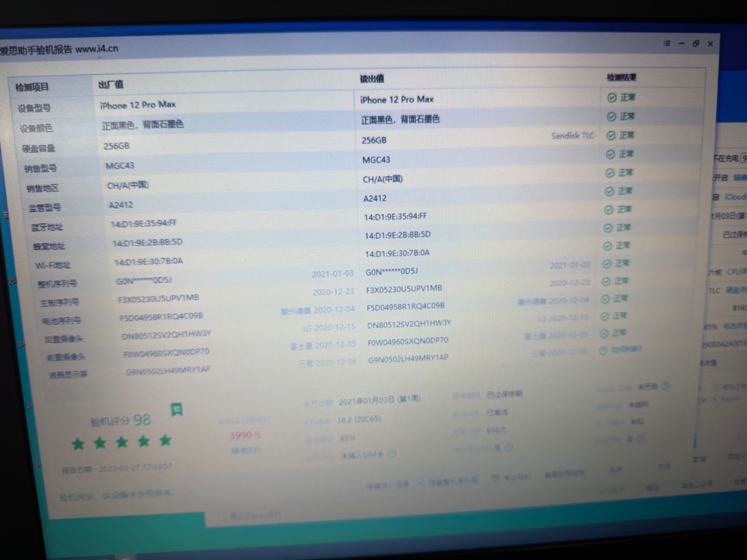The width and height of the screenshot is (747, 560).
Task: Click the help icon next to 未插入SIM卡
Action: [391, 454]
